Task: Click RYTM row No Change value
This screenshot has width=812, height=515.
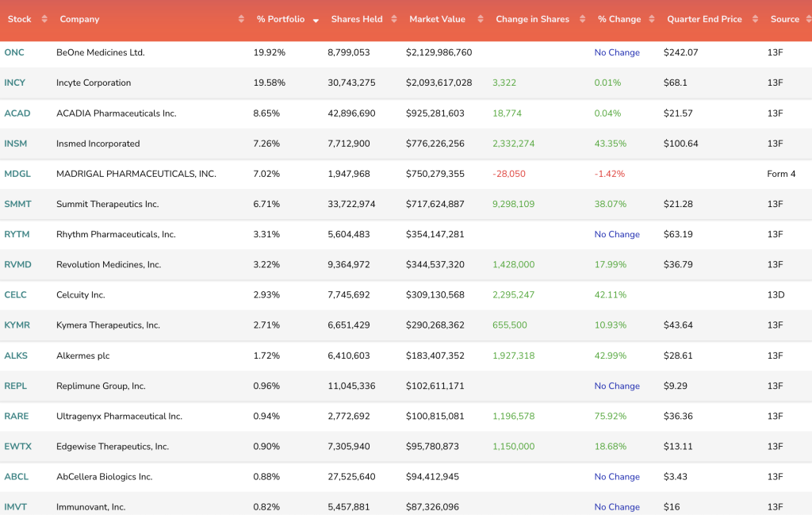Action: [617, 234]
